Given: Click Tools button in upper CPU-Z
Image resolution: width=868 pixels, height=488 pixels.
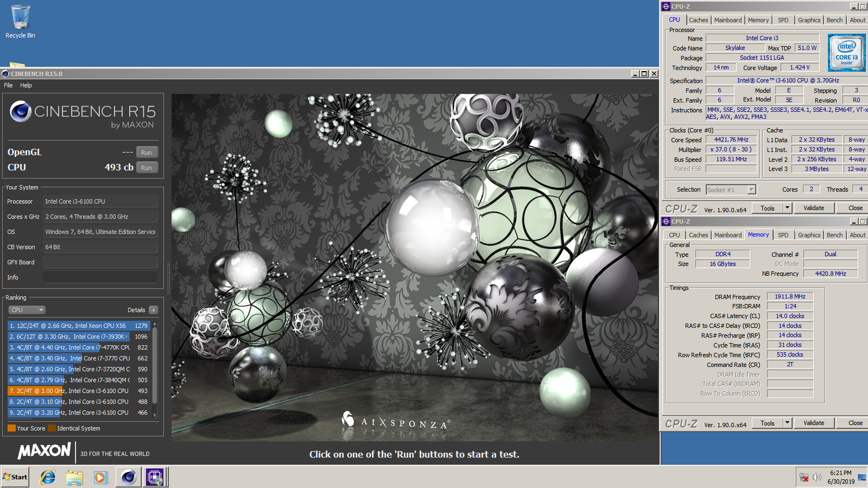Looking at the screenshot, I should (768, 208).
